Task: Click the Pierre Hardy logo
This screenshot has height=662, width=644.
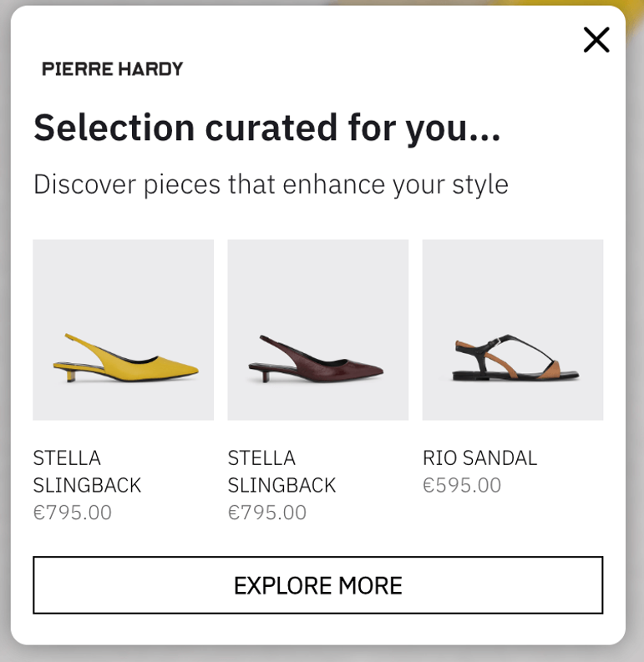Action: coord(113,69)
